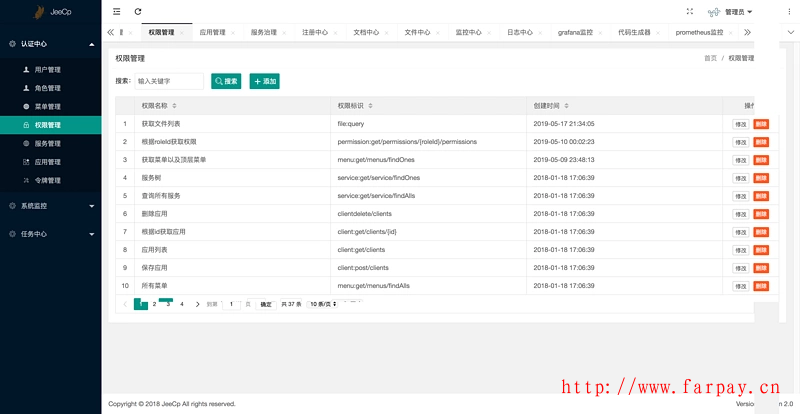The height and width of the screenshot is (414, 800).
Task: Click the search keyword input field
Action: point(167,81)
